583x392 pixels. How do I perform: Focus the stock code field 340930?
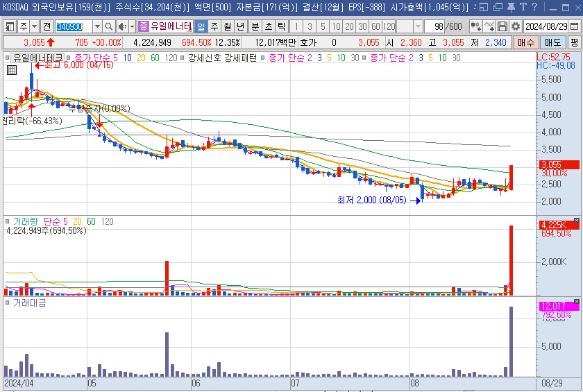pos(74,26)
